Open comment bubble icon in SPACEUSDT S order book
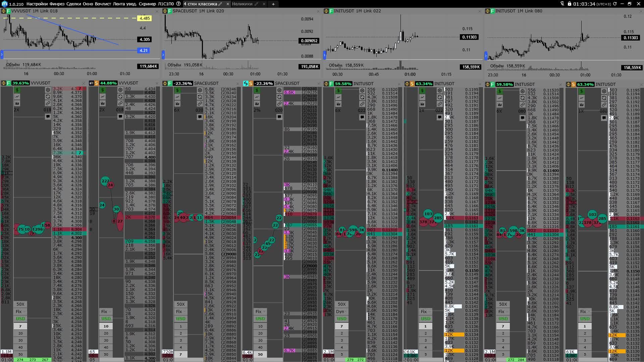The image size is (644, 362). click(279, 117)
